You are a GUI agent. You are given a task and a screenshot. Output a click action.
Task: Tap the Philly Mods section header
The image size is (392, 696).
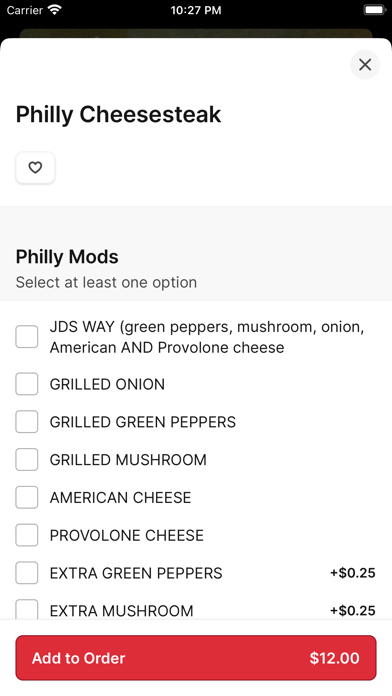[x=67, y=257]
